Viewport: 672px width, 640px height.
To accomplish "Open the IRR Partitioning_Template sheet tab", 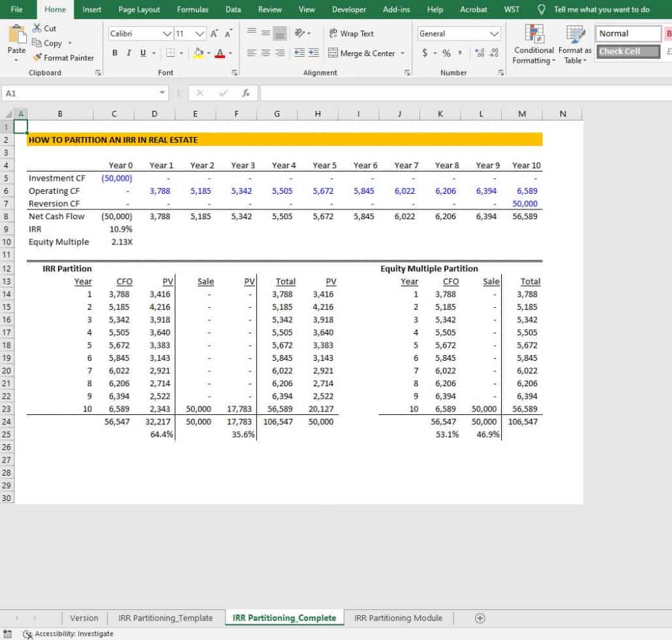I will (x=165, y=618).
